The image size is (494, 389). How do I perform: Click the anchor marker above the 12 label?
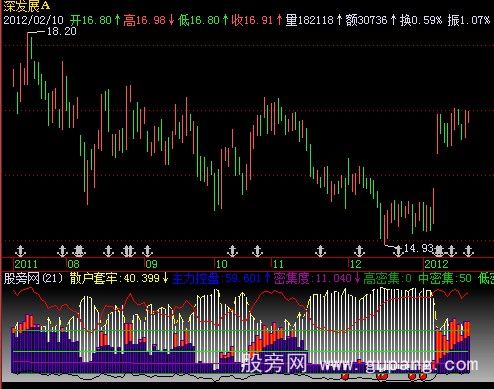click(359, 251)
